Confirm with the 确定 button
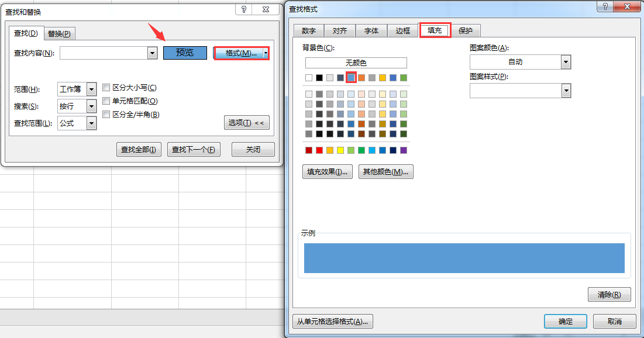644x338 pixels. (x=566, y=322)
